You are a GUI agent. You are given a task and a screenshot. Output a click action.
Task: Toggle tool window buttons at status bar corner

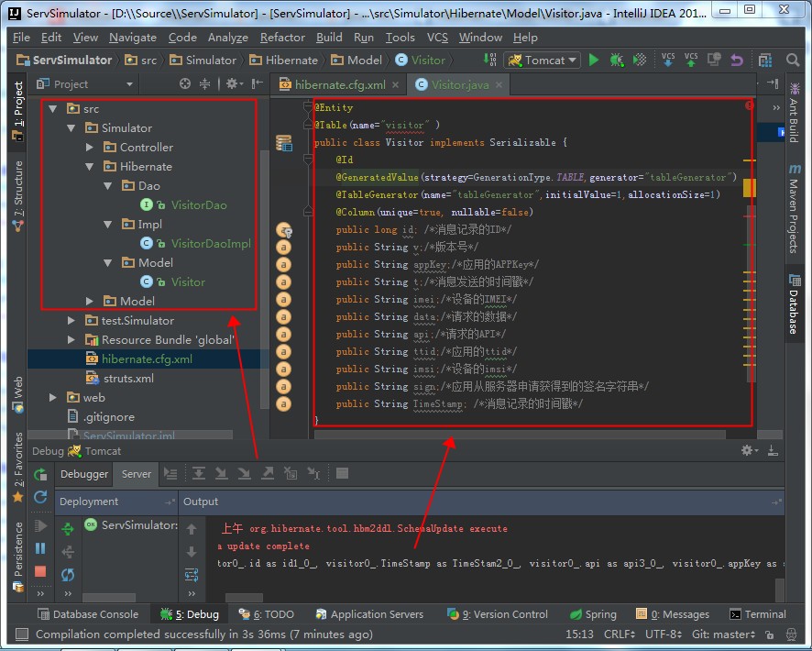[x=22, y=634]
